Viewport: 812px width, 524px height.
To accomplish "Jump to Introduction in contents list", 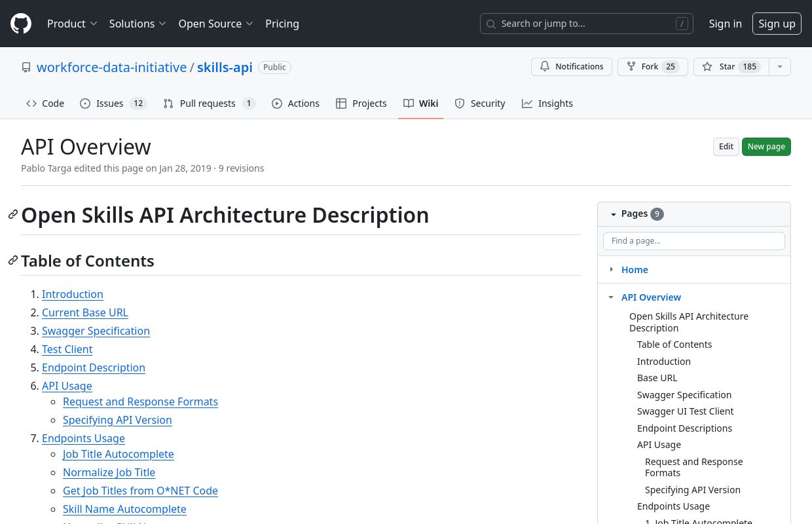I will [x=73, y=294].
